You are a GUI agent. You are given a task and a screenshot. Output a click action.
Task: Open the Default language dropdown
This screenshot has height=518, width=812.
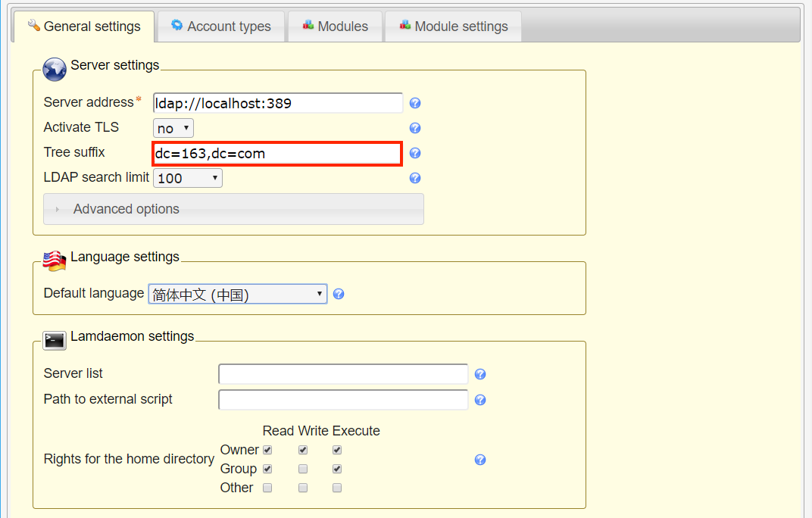[x=237, y=294]
